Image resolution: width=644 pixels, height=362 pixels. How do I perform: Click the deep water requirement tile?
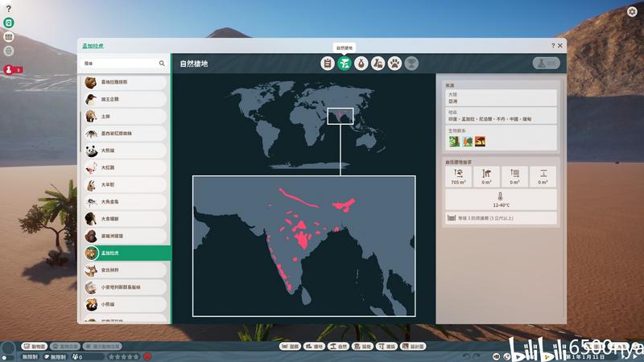point(543,177)
